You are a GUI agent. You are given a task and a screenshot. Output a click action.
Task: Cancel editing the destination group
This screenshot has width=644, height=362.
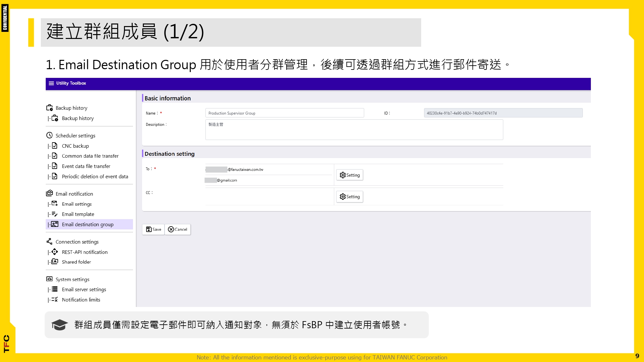pyautogui.click(x=177, y=229)
